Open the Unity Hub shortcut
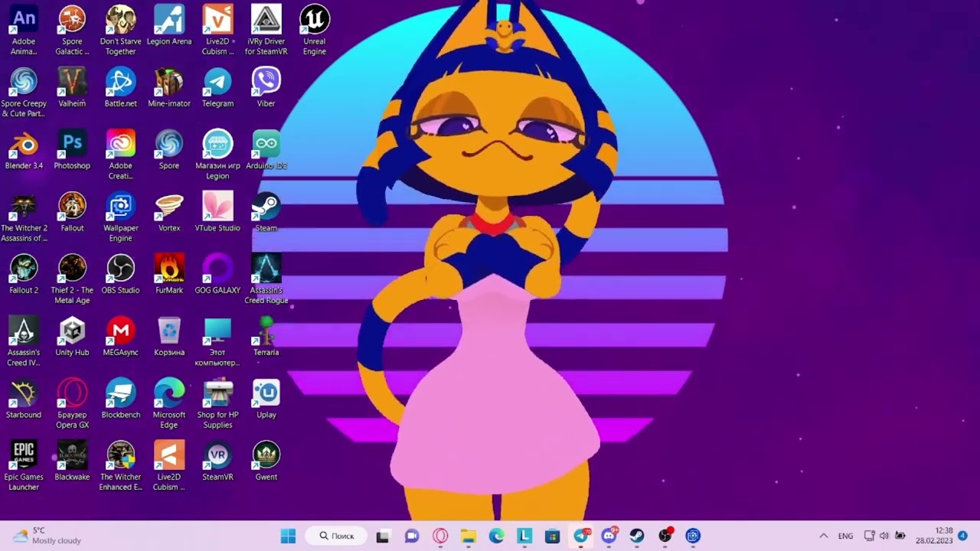 [x=72, y=337]
